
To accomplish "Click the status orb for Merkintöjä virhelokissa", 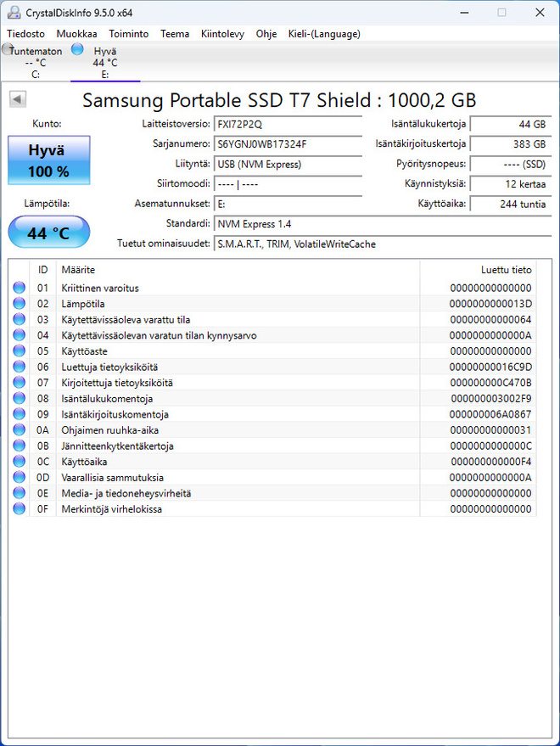I will point(19,508).
